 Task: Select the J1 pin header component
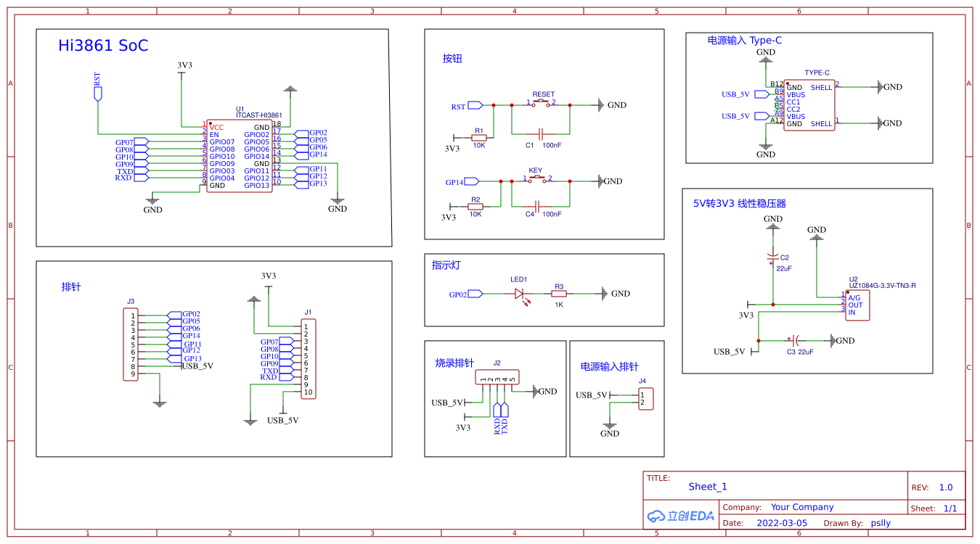tap(309, 359)
